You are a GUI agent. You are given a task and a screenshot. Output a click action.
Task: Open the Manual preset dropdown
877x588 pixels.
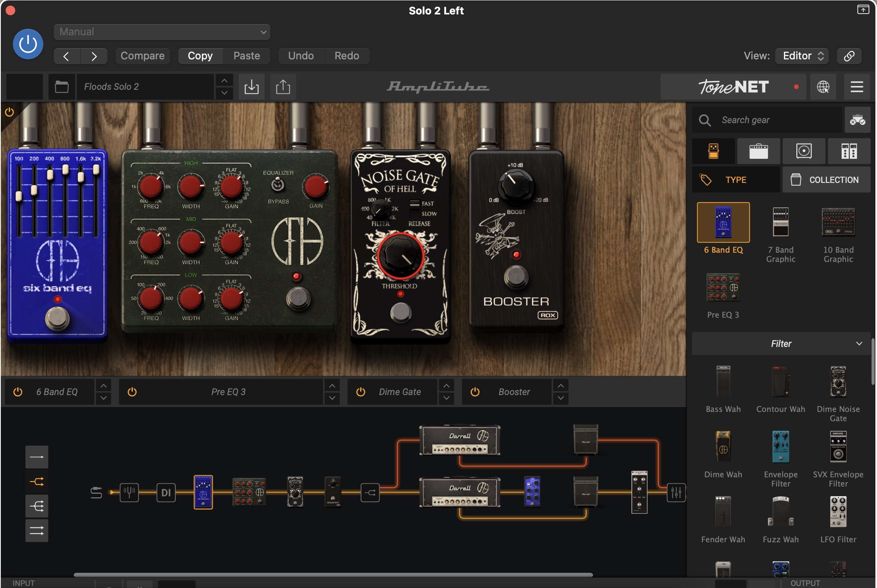tap(162, 32)
